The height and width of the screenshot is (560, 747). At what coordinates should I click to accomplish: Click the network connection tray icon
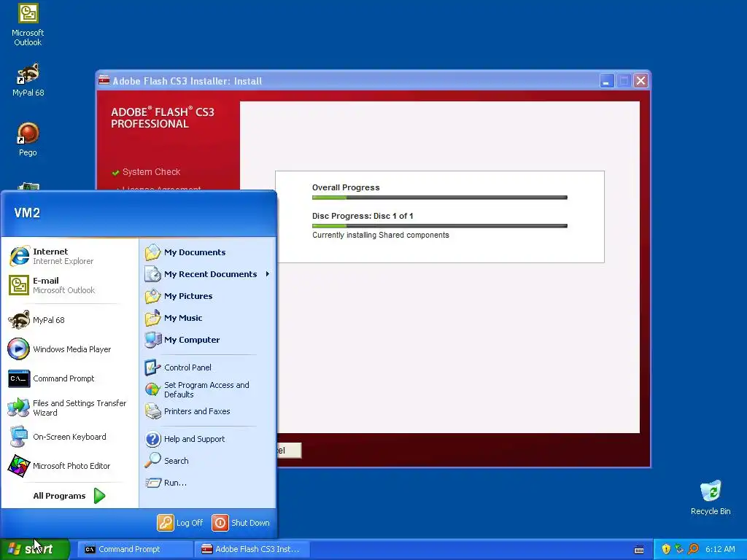point(679,549)
